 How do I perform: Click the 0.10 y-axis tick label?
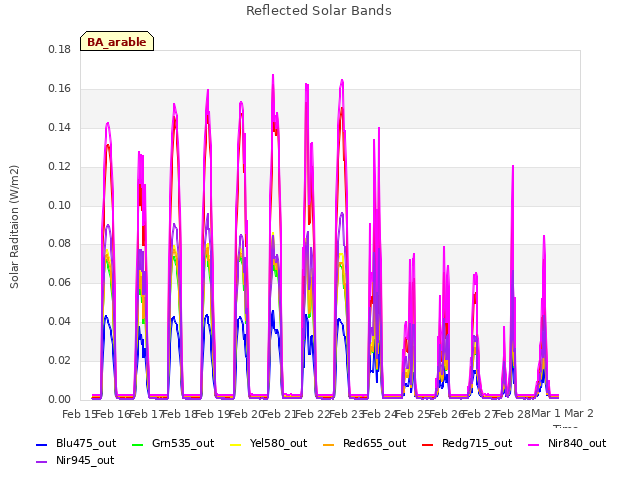(60, 205)
